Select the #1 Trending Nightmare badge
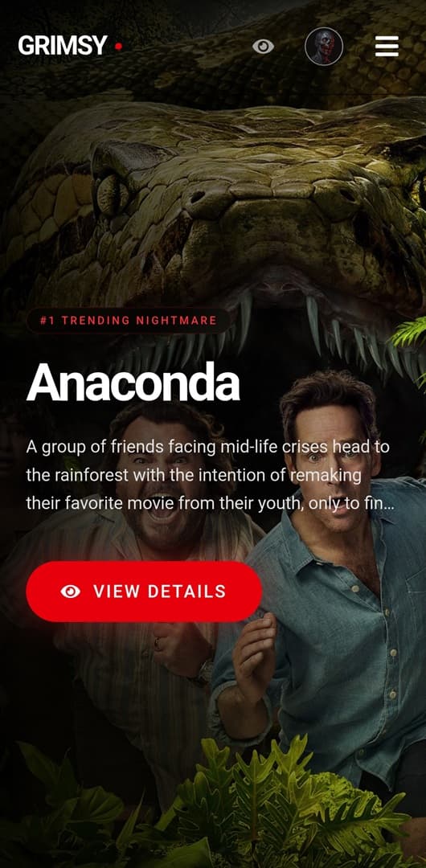The image size is (426, 868). pos(129,321)
